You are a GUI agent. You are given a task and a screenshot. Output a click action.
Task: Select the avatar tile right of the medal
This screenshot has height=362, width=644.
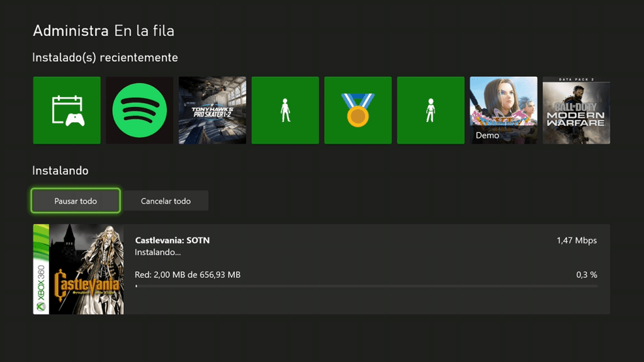431,110
